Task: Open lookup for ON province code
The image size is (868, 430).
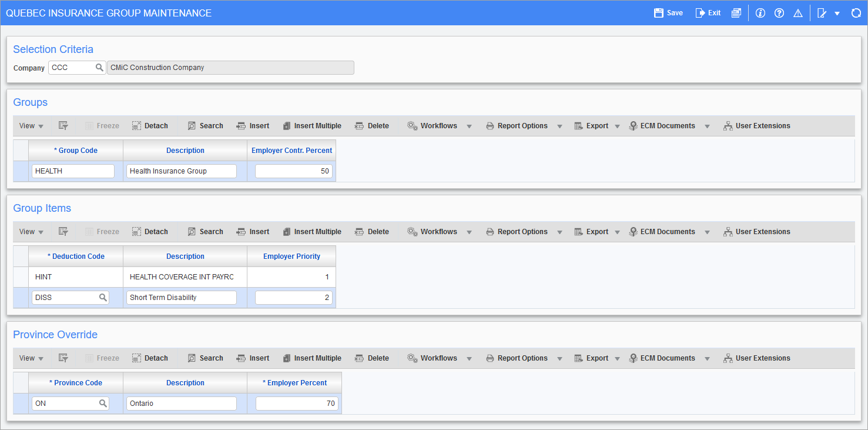Action: pyautogui.click(x=103, y=404)
